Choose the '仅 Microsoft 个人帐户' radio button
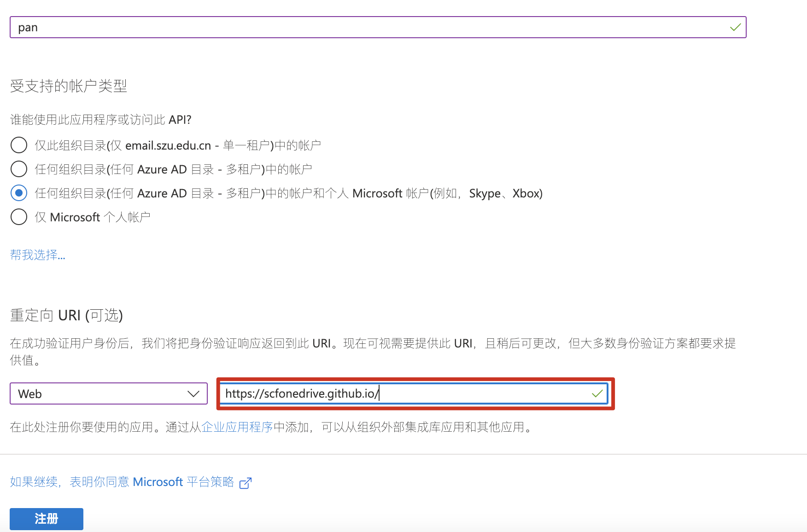The image size is (807, 532). pyautogui.click(x=19, y=217)
